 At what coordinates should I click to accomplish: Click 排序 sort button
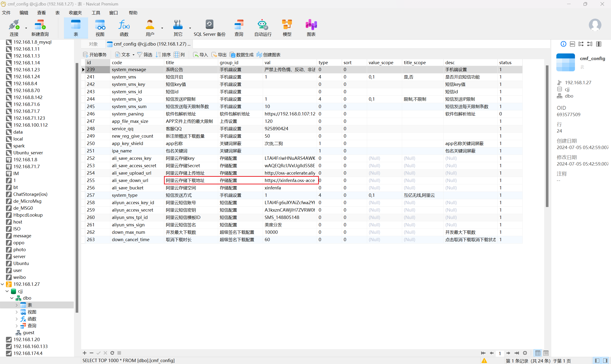[163, 55]
